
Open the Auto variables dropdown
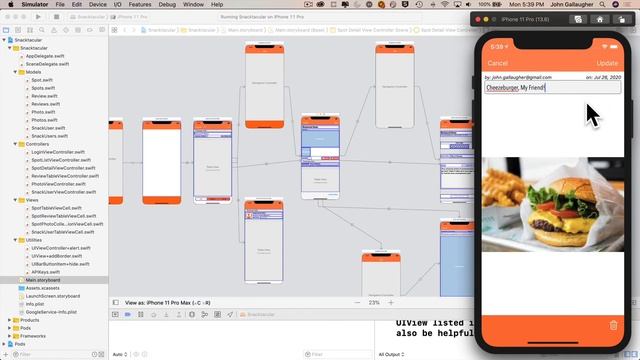[x=120, y=354]
